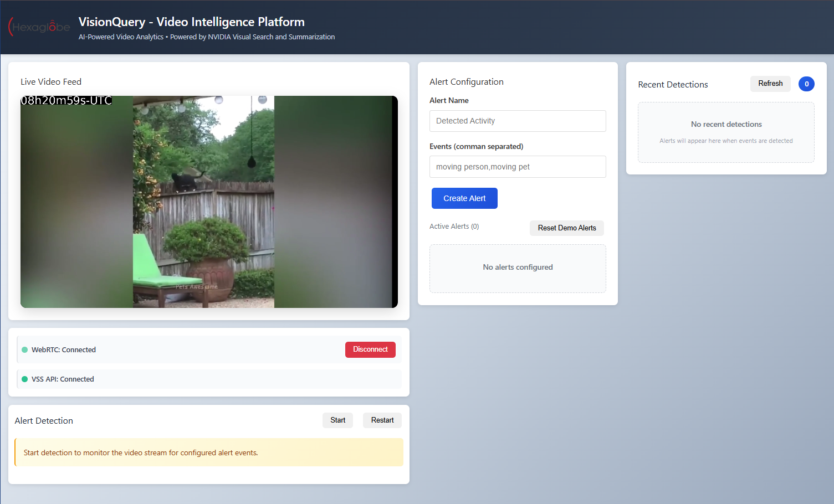Restart alert detection
The image size is (834, 504).
point(382,420)
